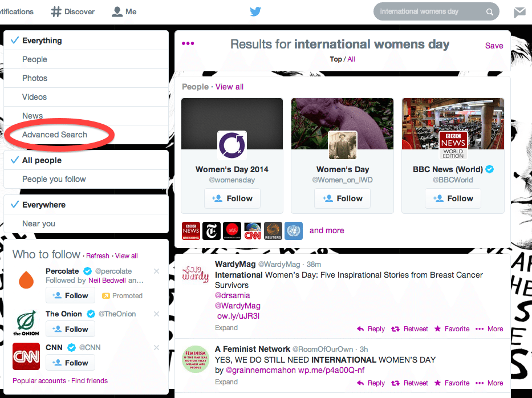Click the New York Times icon
The image size is (532, 398).
(x=212, y=231)
